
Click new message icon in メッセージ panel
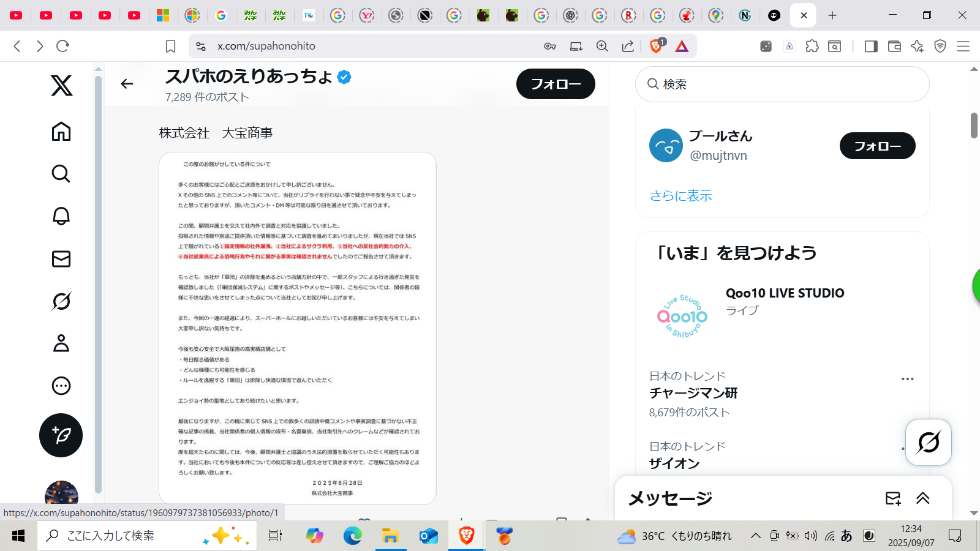tap(893, 498)
